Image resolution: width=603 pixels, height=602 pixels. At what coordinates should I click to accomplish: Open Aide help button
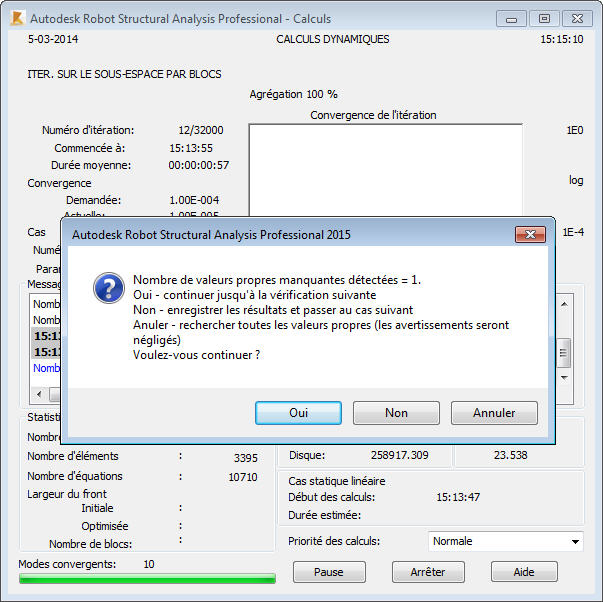[x=524, y=572]
